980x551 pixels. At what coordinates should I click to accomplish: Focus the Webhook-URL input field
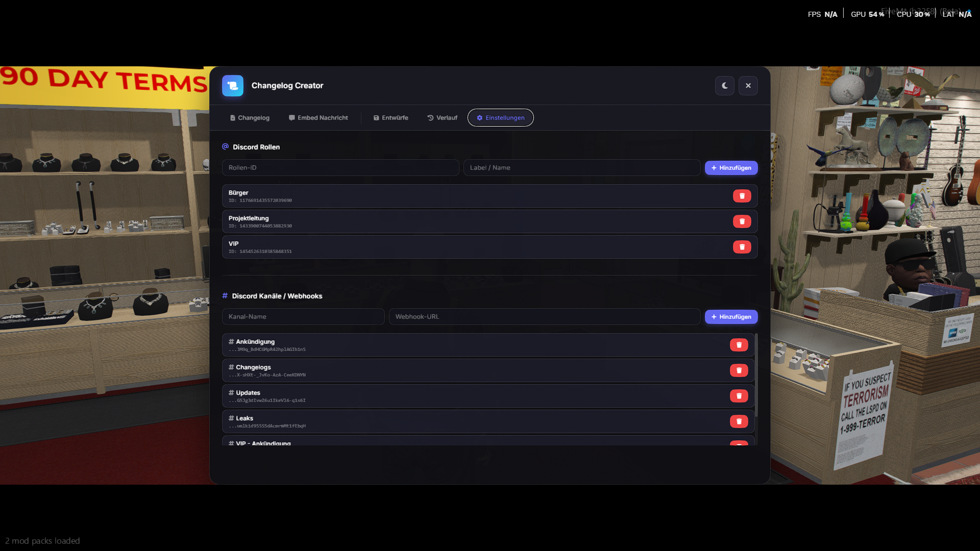pyautogui.click(x=545, y=317)
